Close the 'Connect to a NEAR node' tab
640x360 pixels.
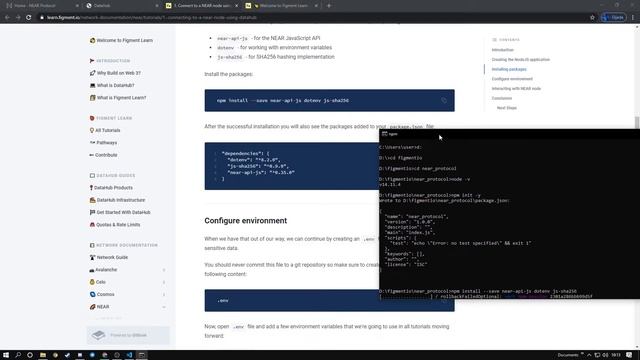pyautogui.click(x=236, y=6)
